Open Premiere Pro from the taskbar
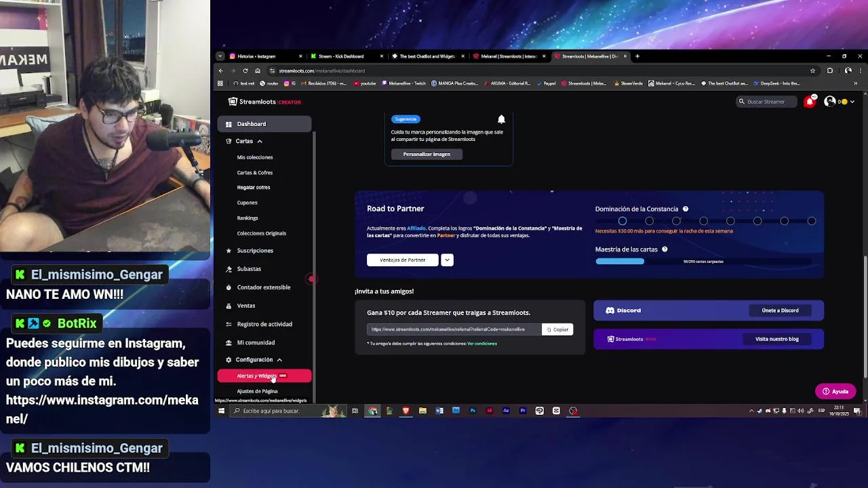 point(523,411)
